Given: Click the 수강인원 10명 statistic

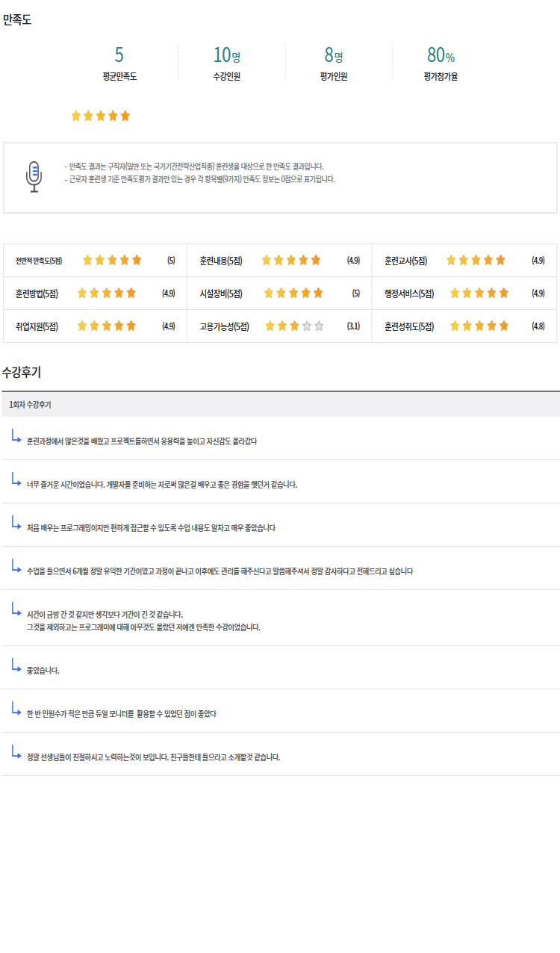Looking at the screenshot, I should pos(226,55).
